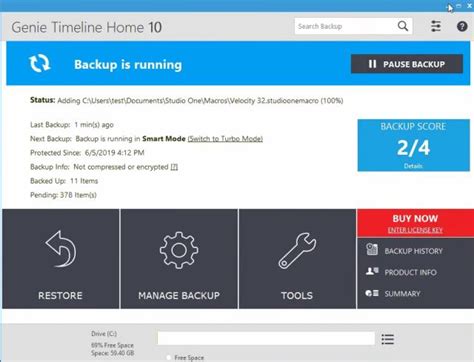
Task: Click the Tools wrench icon
Action: (297, 251)
